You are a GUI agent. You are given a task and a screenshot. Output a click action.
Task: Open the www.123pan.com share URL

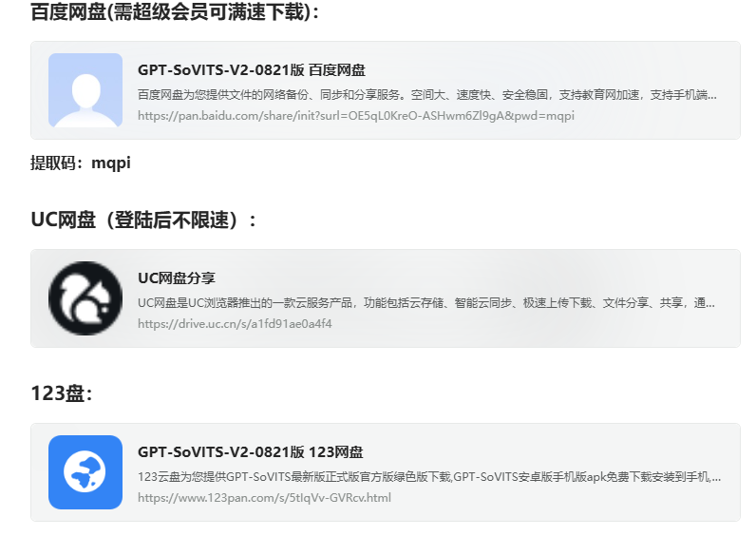264,498
